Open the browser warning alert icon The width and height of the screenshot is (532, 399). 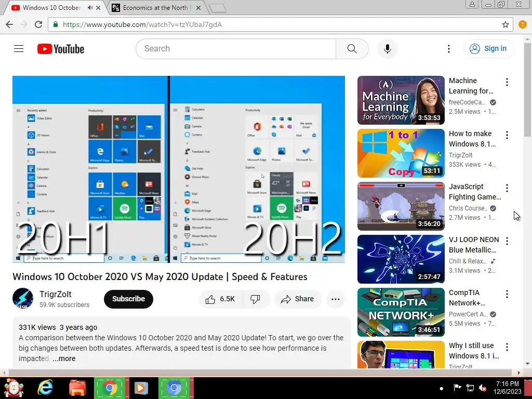point(523,24)
